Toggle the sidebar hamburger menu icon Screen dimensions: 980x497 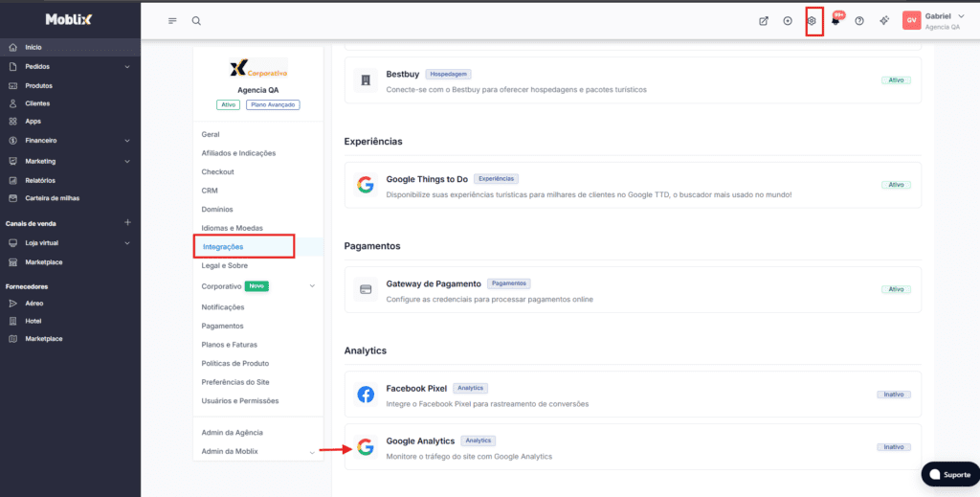click(x=172, y=21)
